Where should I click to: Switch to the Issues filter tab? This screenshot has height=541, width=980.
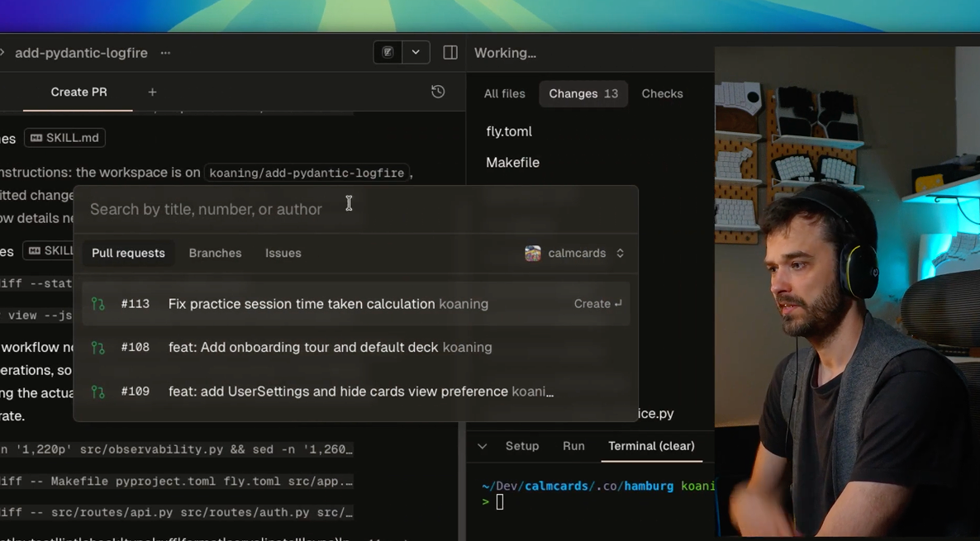[x=283, y=253]
